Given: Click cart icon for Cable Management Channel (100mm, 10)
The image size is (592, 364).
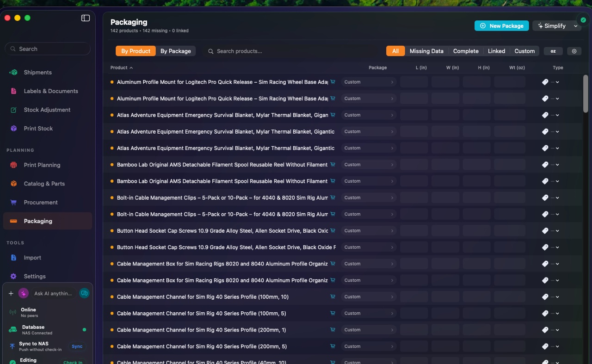Looking at the screenshot, I should 333,297.
